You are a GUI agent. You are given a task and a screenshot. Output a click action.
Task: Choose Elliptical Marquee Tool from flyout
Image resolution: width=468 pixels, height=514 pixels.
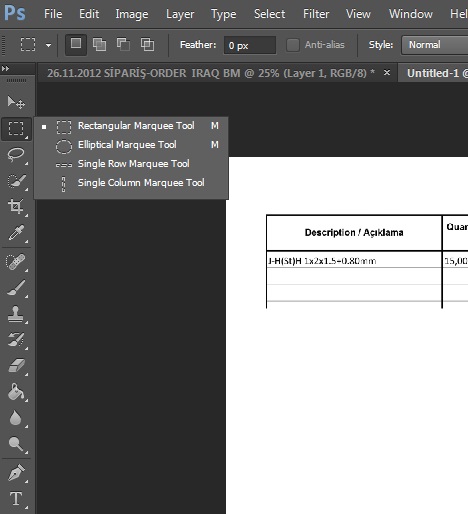pos(131,145)
